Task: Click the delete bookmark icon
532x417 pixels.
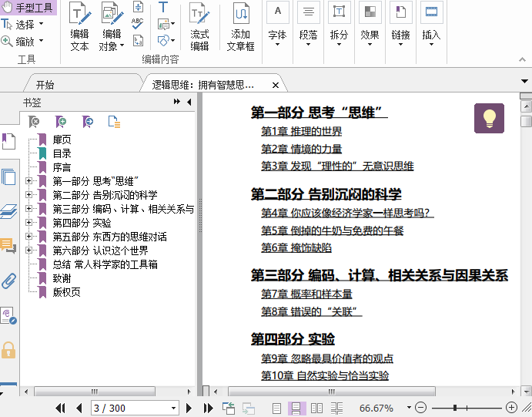Action: click(x=34, y=122)
